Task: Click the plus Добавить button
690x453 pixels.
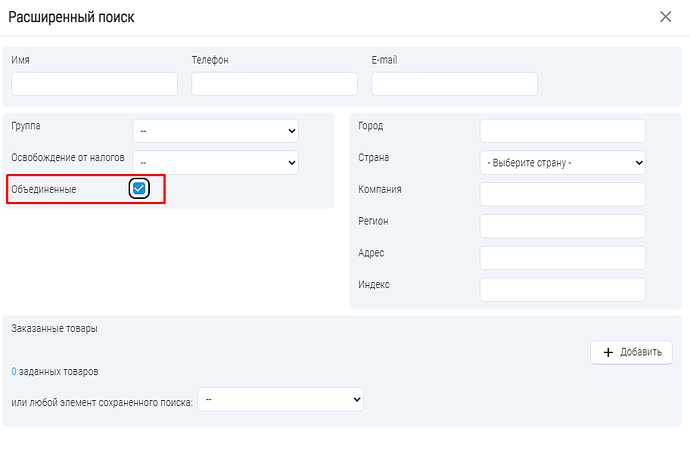Action: [631, 352]
